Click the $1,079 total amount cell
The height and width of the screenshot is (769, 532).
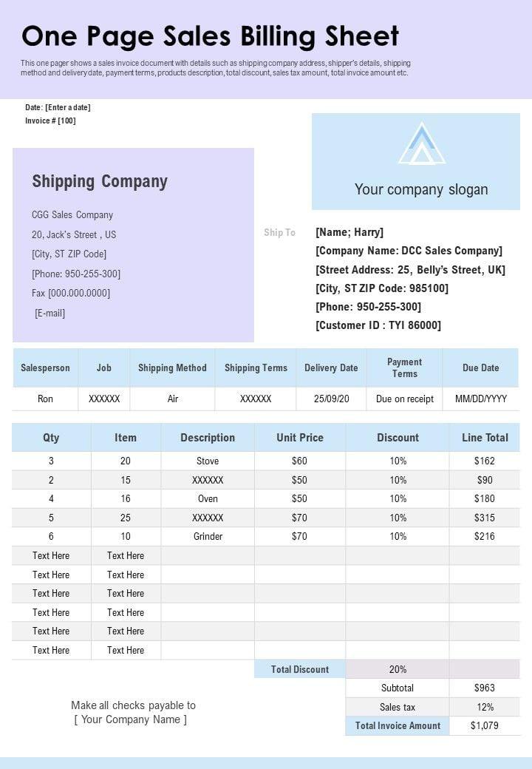tap(485, 725)
